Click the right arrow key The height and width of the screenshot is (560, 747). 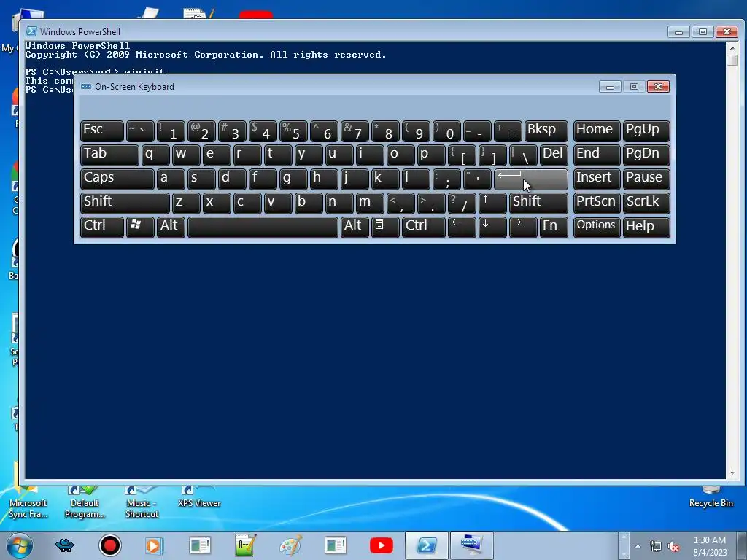coord(522,227)
